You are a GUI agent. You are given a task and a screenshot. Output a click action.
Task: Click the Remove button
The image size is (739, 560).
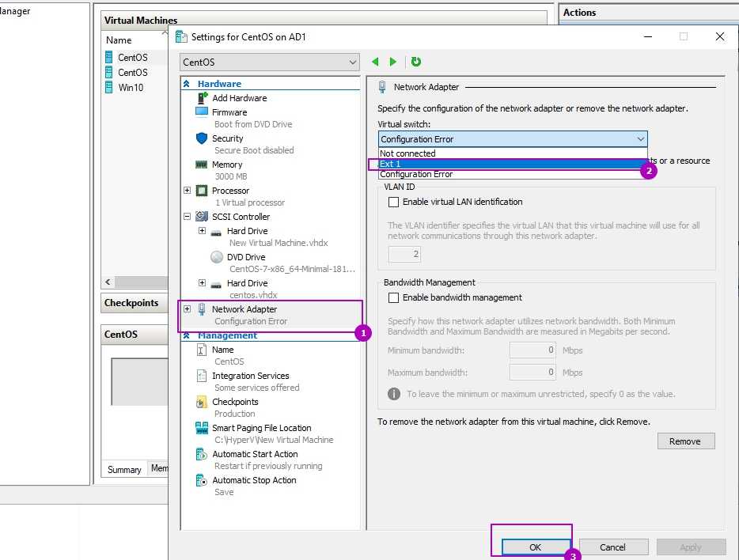click(685, 441)
